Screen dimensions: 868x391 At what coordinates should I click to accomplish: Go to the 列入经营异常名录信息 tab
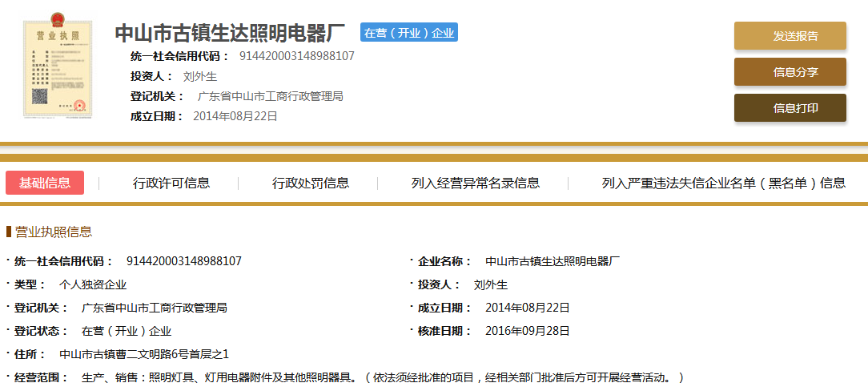tap(475, 183)
